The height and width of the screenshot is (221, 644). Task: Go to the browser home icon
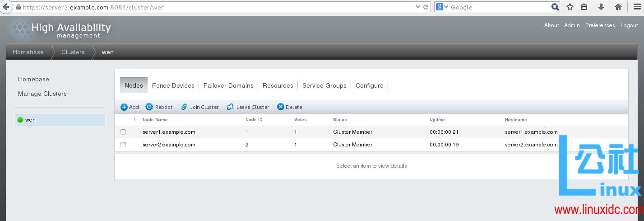tap(618, 7)
